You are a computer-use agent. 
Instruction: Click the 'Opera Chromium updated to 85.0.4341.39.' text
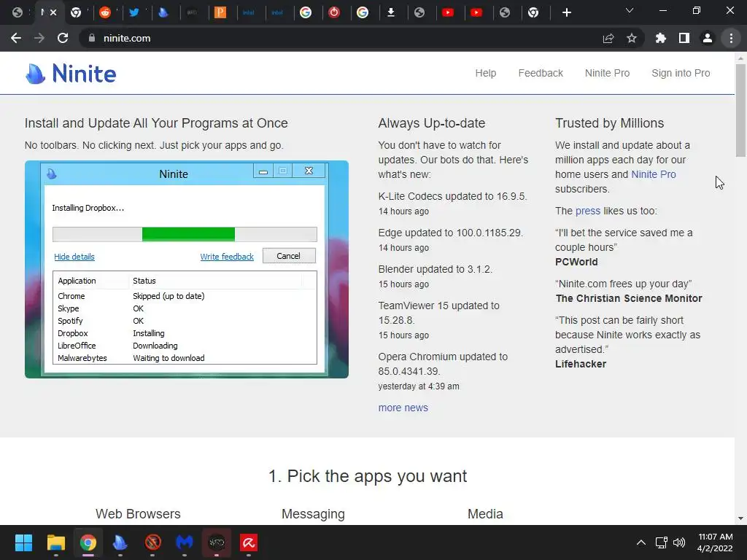pos(443,364)
